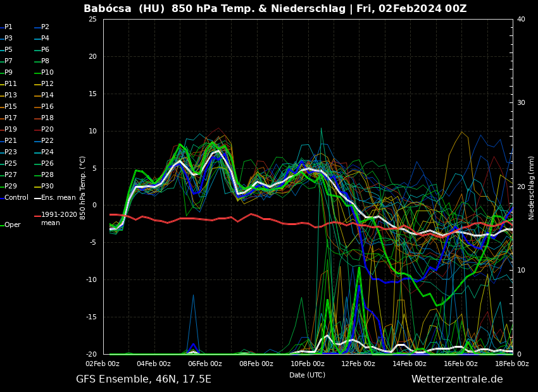Click the Wetterzentrale.de footer text
The width and height of the screenshot is (538, 392).
(x=457, y=379)
